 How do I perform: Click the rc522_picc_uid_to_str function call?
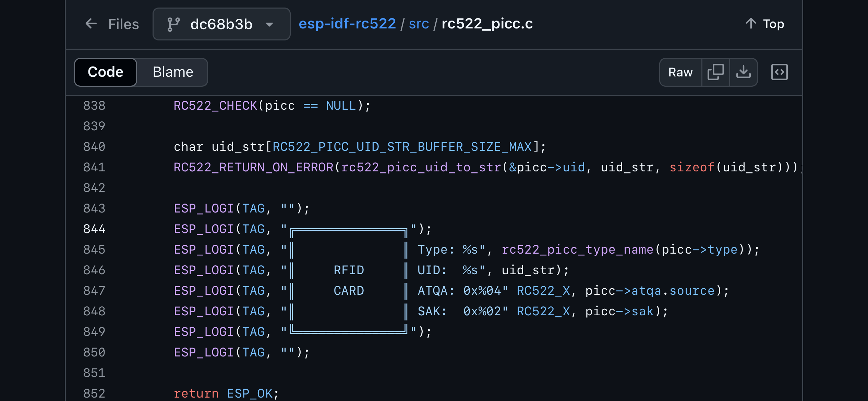pyautogui.click(x=421, y=167)
